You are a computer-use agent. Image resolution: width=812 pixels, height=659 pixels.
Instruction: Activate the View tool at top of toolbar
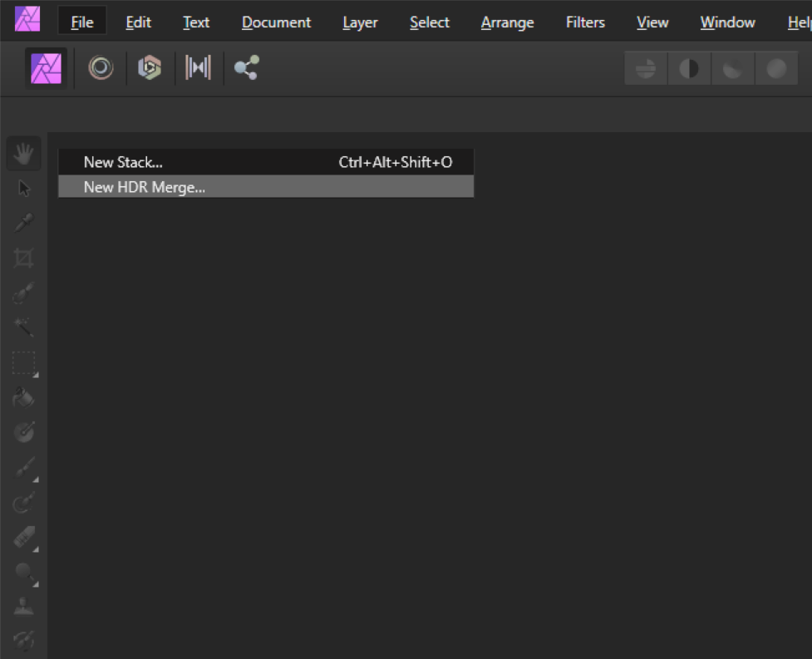[x=23, y=152]
